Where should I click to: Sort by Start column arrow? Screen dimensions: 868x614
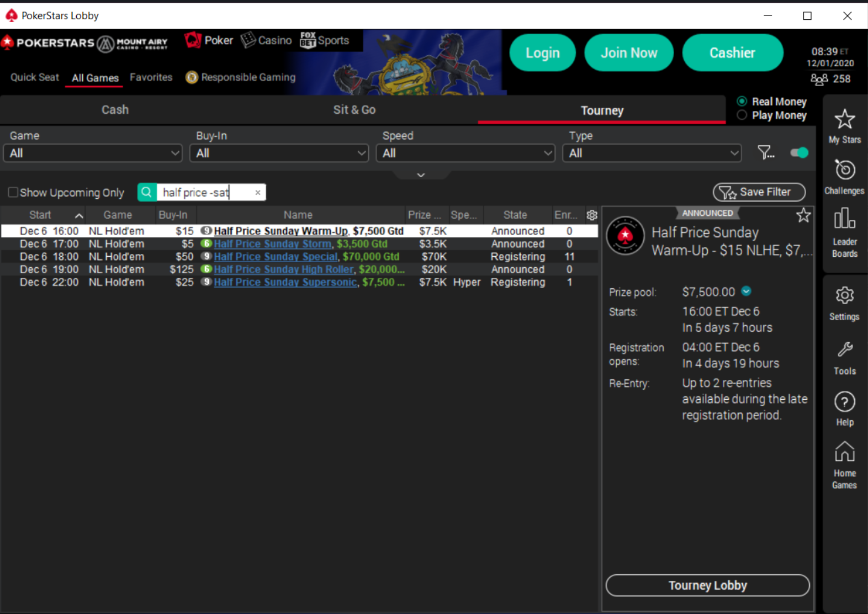click(79, 215)
